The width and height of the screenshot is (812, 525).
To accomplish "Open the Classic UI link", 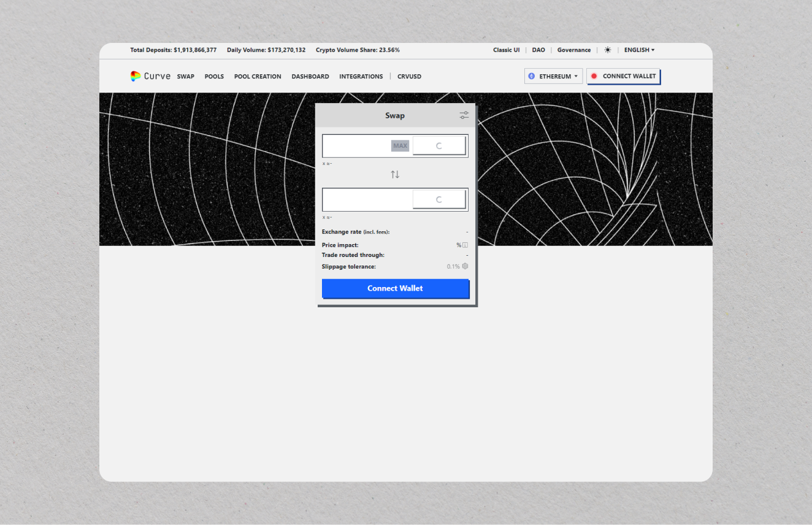I will [506, 50].
